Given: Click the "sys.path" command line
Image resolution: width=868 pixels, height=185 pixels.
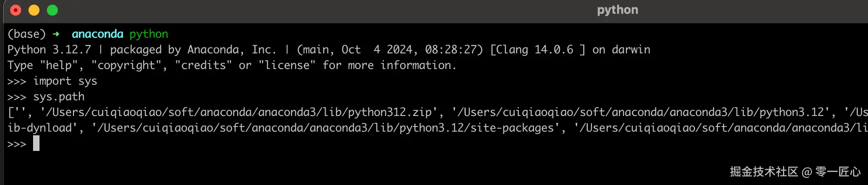Looking at the screenshot, I should [x=59, y=97].
